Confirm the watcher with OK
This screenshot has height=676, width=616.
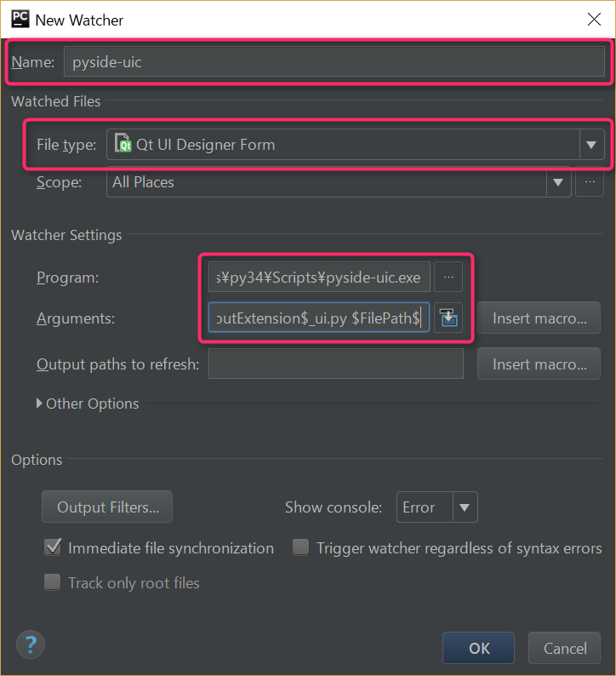(x=478, y=648)
